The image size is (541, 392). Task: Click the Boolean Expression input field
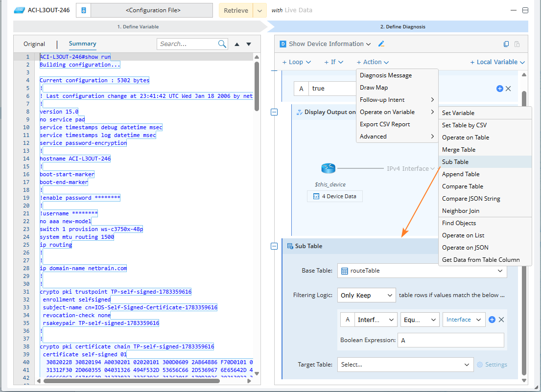pos(450,340)
